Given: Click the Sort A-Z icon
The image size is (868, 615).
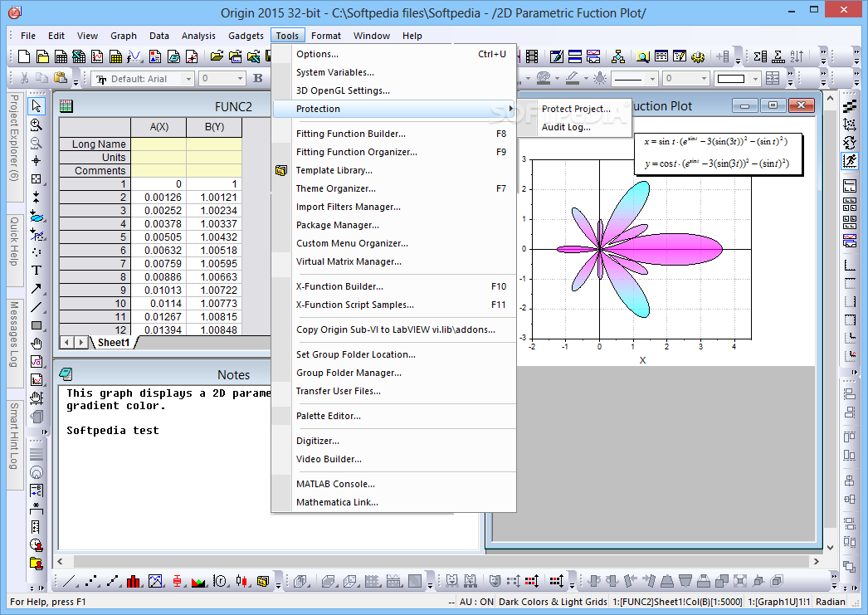Looking at the screenshot, I should [x=797, y=56].
